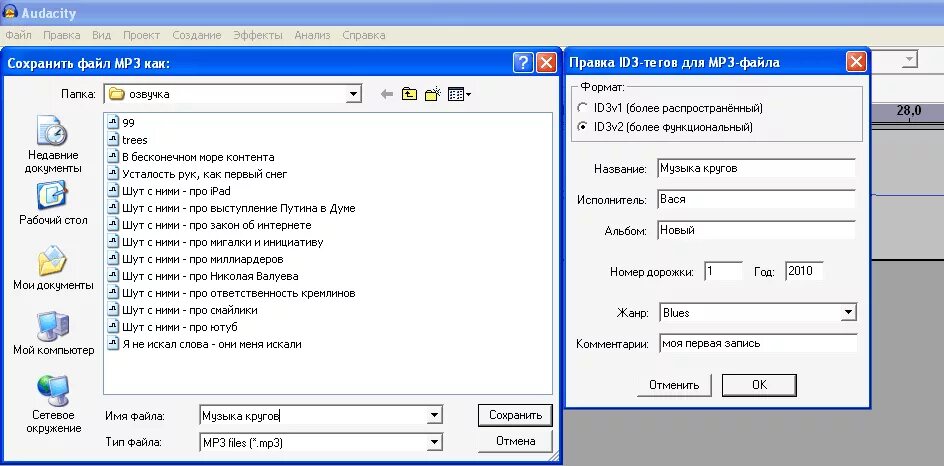
Task: Select file "В бесконечном море контента"
Action: click(x=191, y=157)
